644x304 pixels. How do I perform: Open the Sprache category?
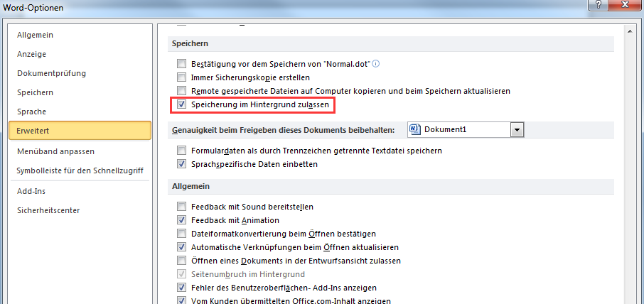tap(31, 112)
